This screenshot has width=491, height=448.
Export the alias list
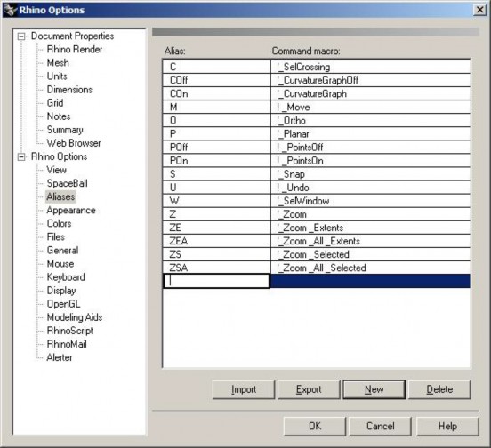309,389
